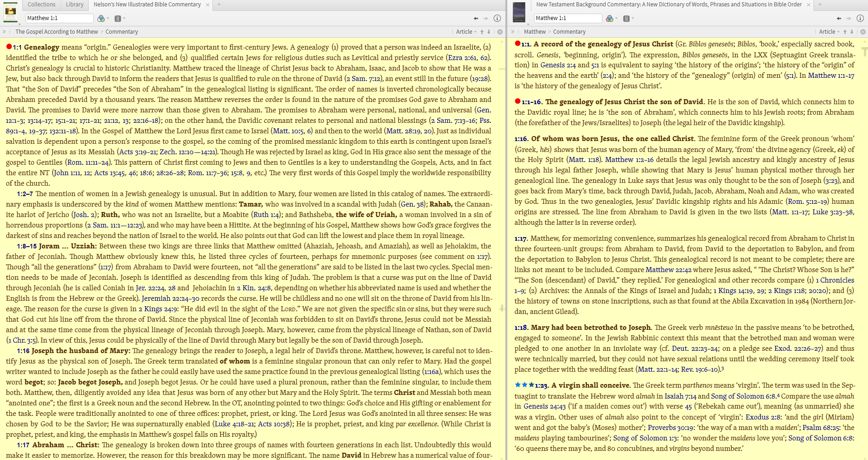Show resource information for Background Commentary
868x460 pixels.
tap(860, 18)
